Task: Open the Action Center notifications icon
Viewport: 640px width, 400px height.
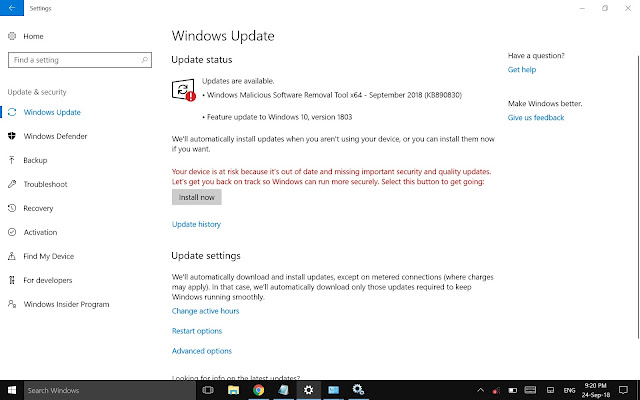Action: tap(623, 390)
